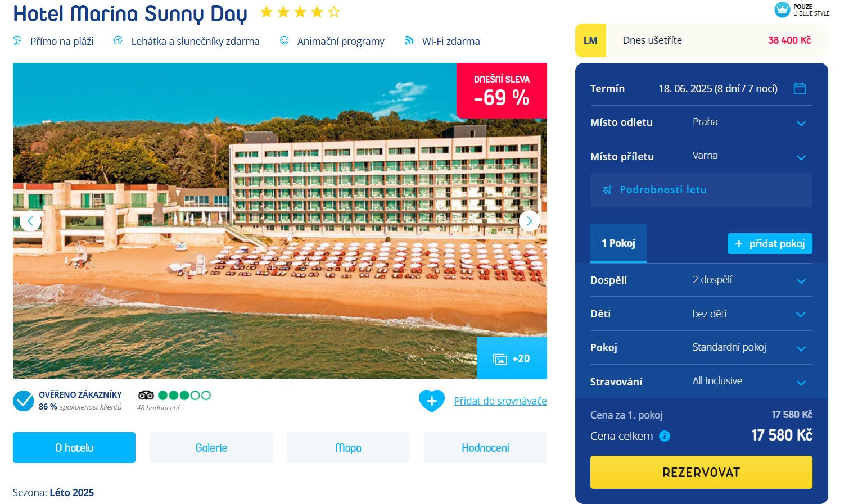The width and height of the screenshot is (849, 504).
Task: Open the Hodnocení tab
Action: [x=485, y=448]
